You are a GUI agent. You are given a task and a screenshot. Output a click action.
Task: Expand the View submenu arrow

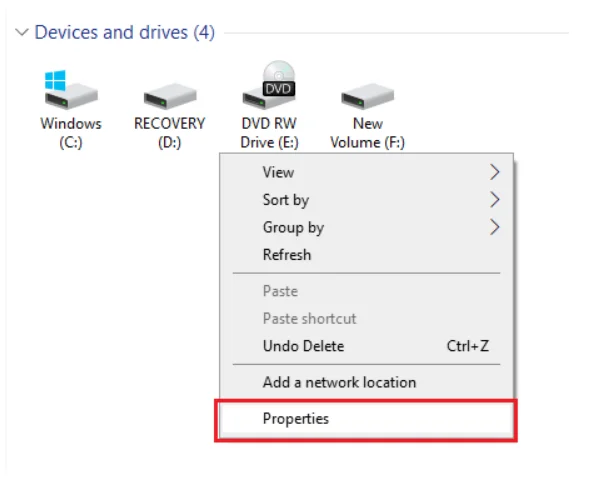pos(495,172)
